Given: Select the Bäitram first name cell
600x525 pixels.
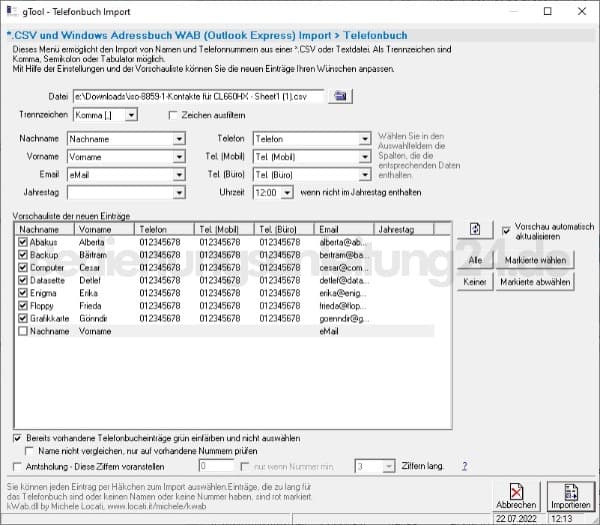Looking at the screenshot, I should click(x=93, y=255).
